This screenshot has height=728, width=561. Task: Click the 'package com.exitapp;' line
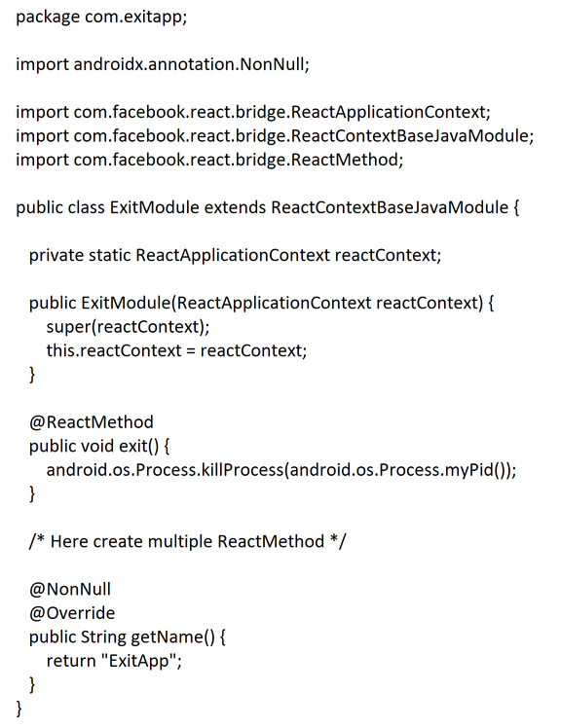point(101,18)
